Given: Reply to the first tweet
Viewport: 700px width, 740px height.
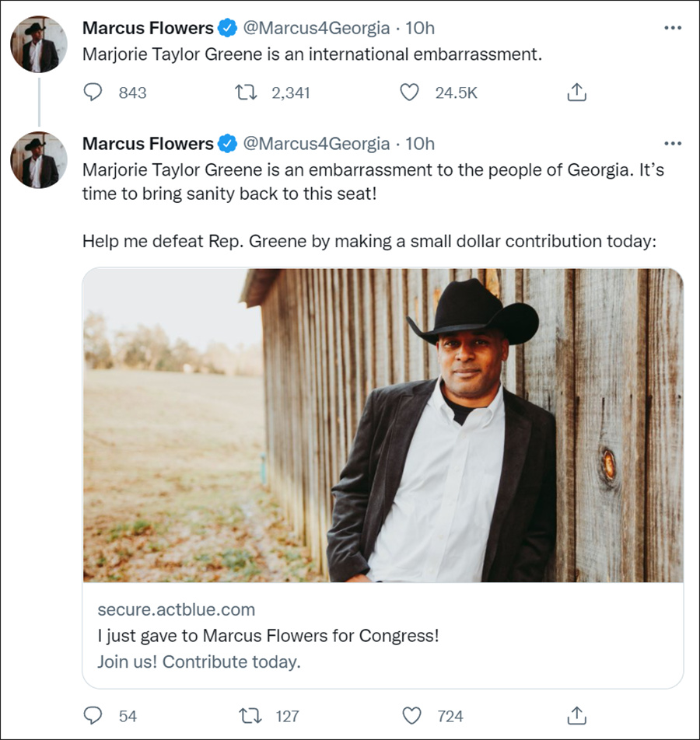Looking at the screenshot, I should [93, 92].
